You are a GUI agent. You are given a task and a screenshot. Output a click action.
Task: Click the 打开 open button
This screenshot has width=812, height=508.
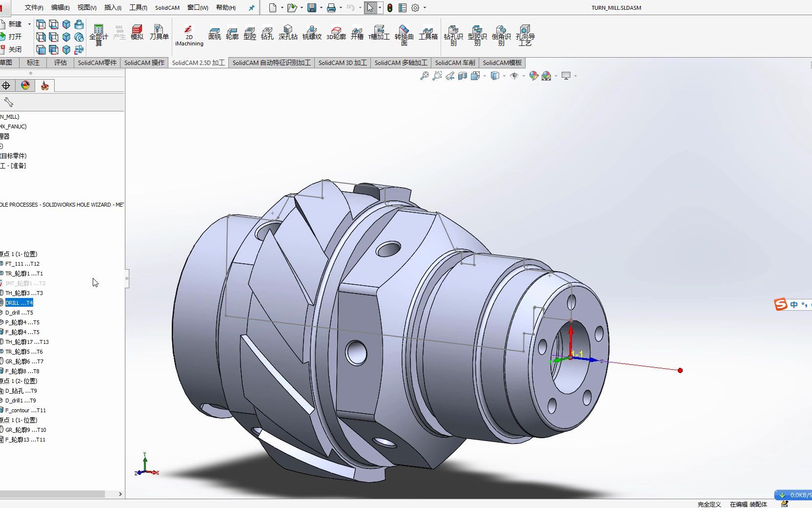point(11,37)
